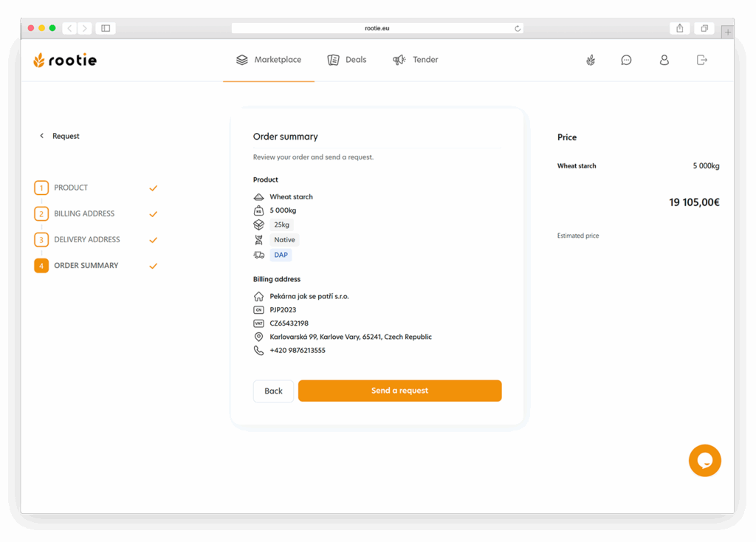Open the Marketplace tab
The height and width of the screenshot is (542, 756).
tap(269, 60)
